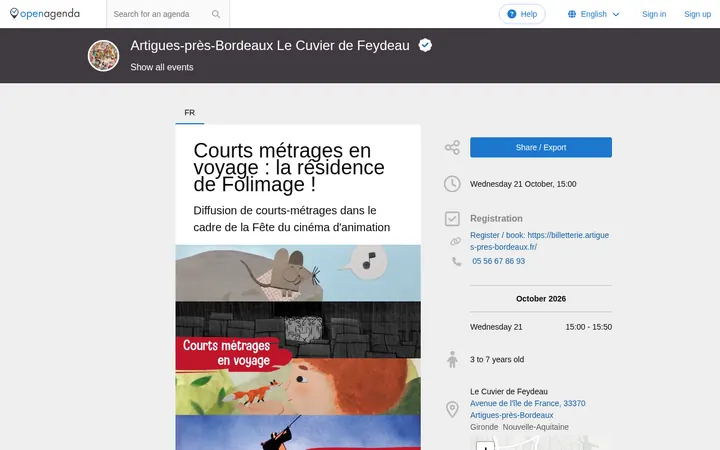The image size is (720, 450).
Task: Select the FR language tab
Action: tap(190, 112)
